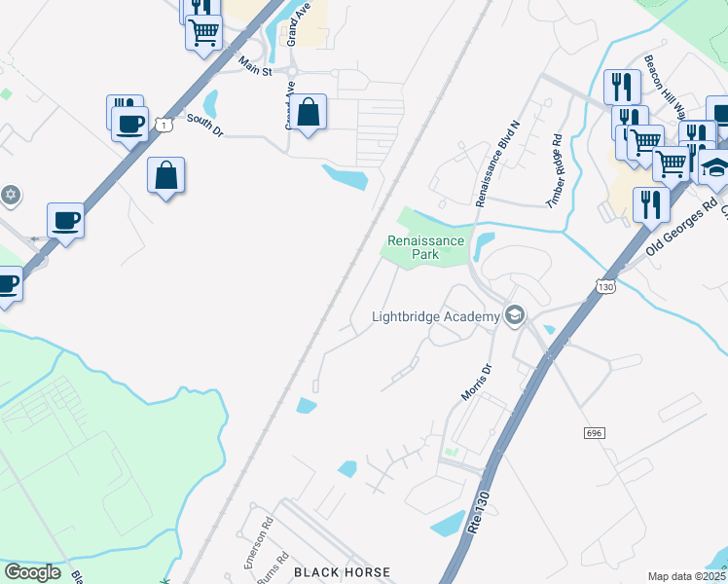The image size is (728, 584).
Task: Select the Lightbridge Academy school pin
Action: [515, 315]
